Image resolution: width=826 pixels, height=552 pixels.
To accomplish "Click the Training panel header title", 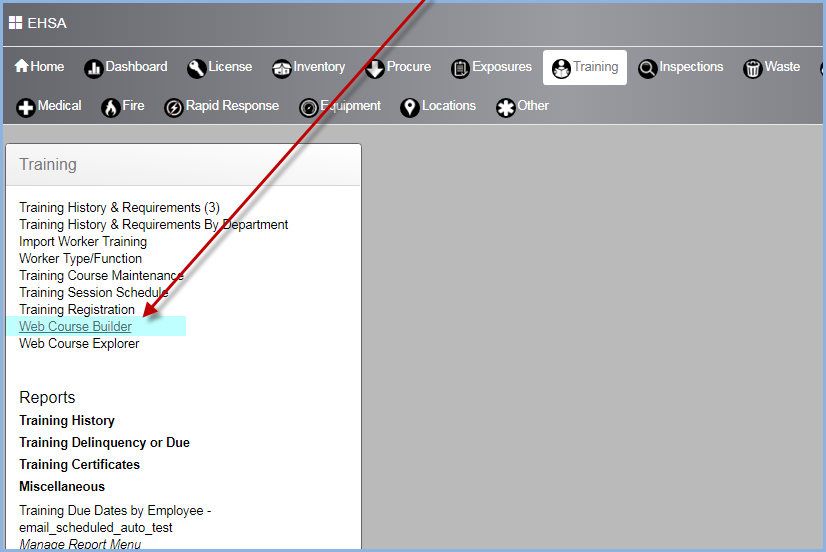I will click(48, 164).
